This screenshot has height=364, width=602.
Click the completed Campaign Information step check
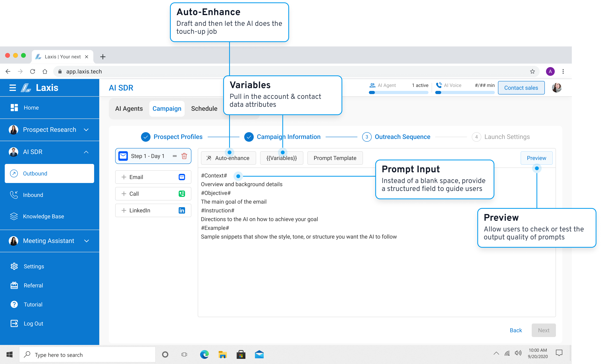point(249,137)
